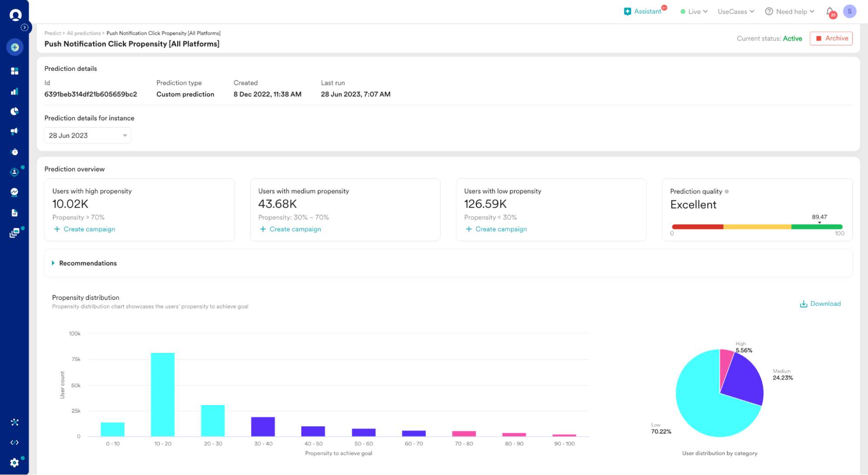Open the code brackets developer sidebar icon
The width and height of the screenshot is (868, 475).
coord(15,442)
